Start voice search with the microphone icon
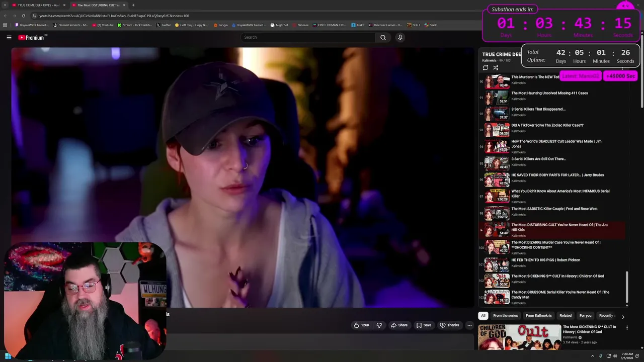Screen dimensions: 644x362 coord(400,37)
